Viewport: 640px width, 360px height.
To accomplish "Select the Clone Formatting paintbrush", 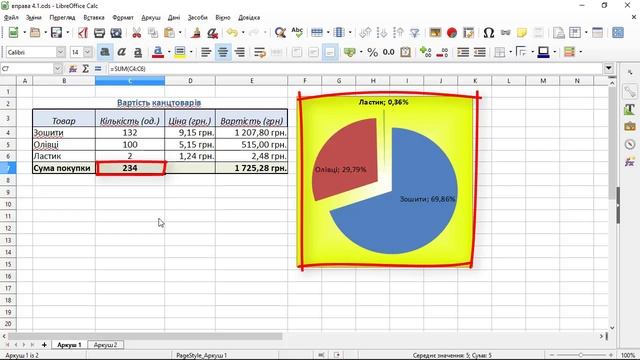I will pos(196,33).
